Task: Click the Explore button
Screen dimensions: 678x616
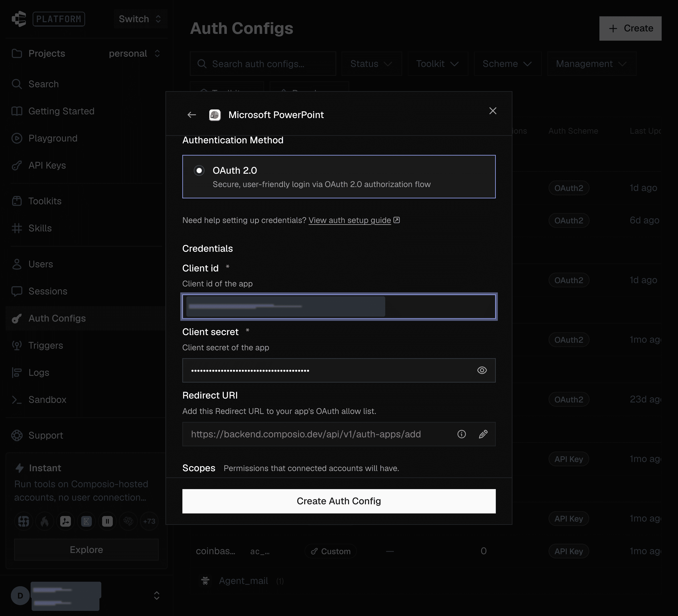Action: [x=86, y=549]
